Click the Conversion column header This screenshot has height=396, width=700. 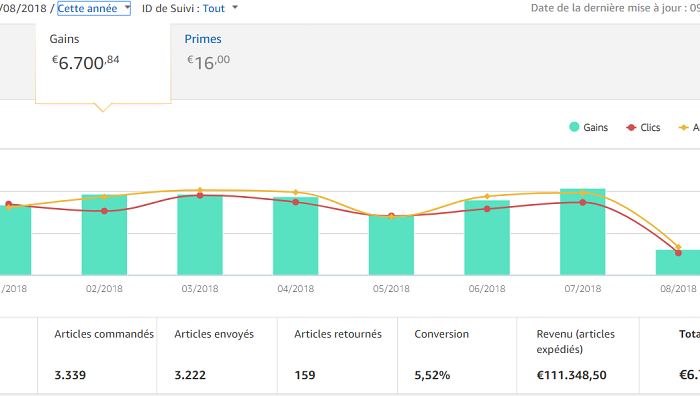pyautogui.click(x=442, y=334)
